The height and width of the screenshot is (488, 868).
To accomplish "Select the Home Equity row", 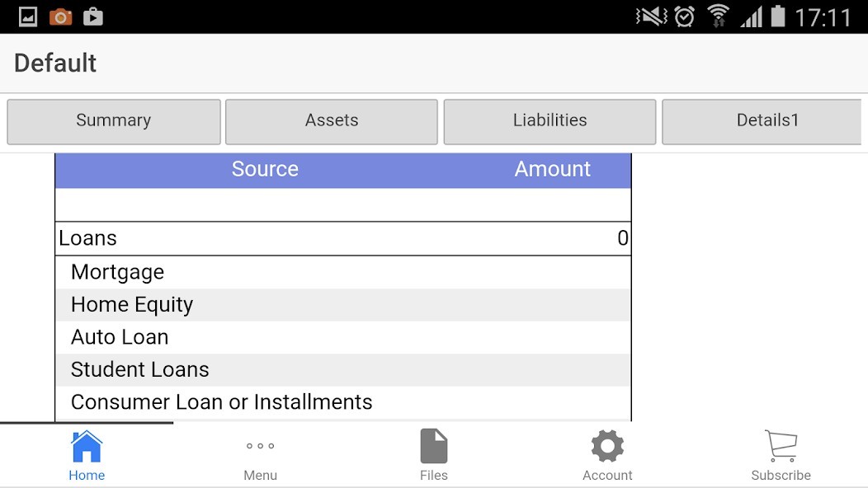I will point(342,305).
